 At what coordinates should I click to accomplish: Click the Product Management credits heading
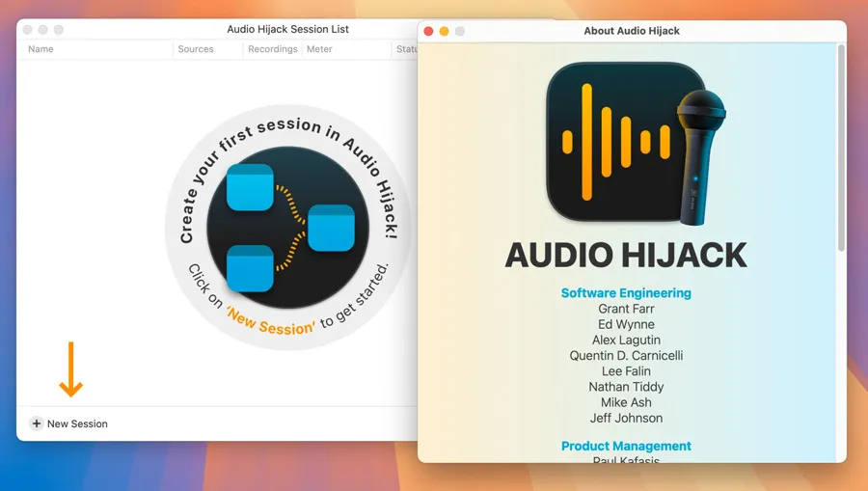626,446
